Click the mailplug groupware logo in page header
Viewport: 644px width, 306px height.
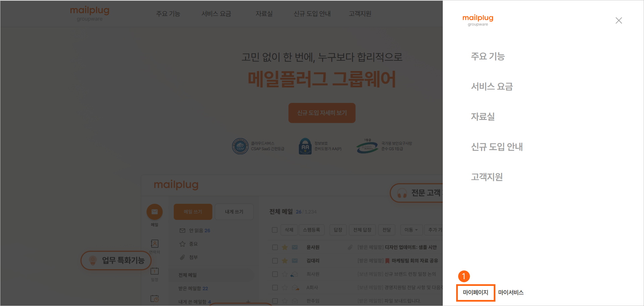click(90, 14)
